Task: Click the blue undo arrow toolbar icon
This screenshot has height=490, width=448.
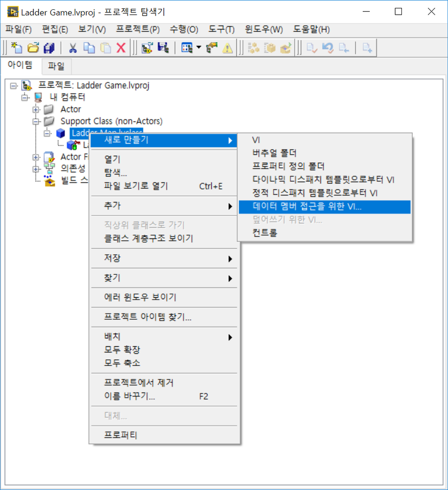Action: pyautogui.click(x=328, y=48)
